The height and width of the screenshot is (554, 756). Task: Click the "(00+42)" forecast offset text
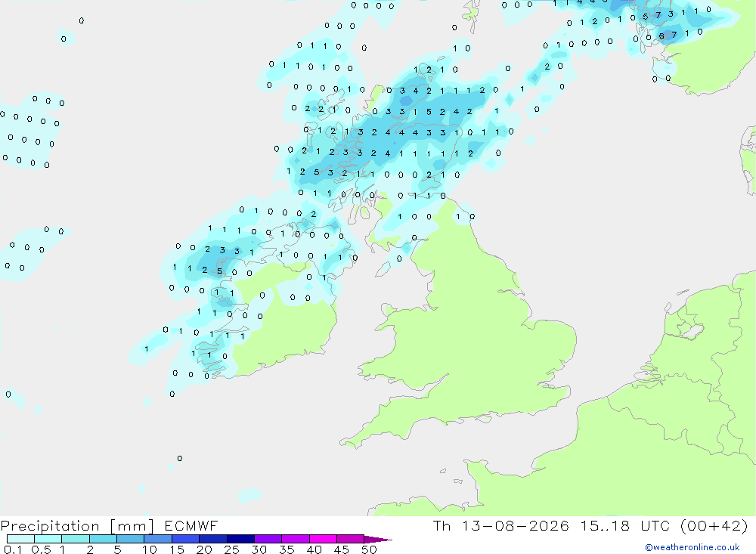714,525
